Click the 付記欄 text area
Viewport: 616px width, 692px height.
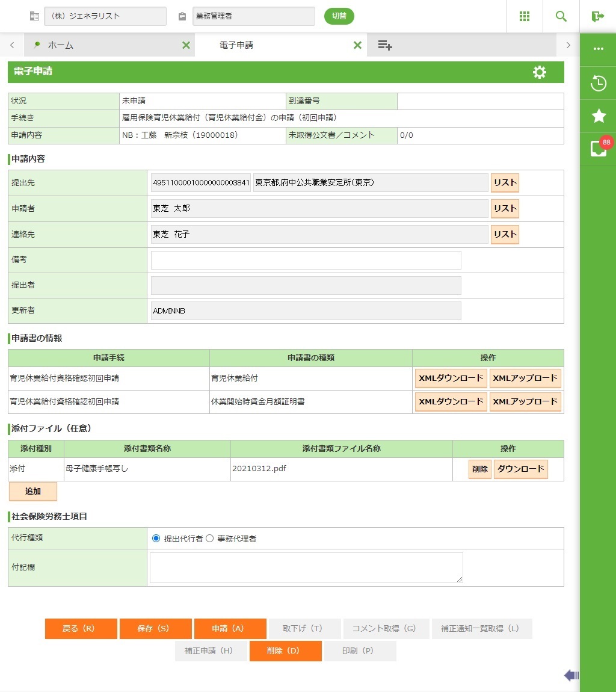tap(306, 567)
